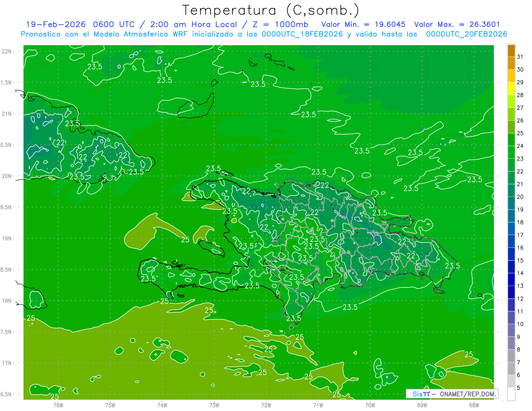
Task: Click the "5" label on the color legend
Action: (518, 388)
